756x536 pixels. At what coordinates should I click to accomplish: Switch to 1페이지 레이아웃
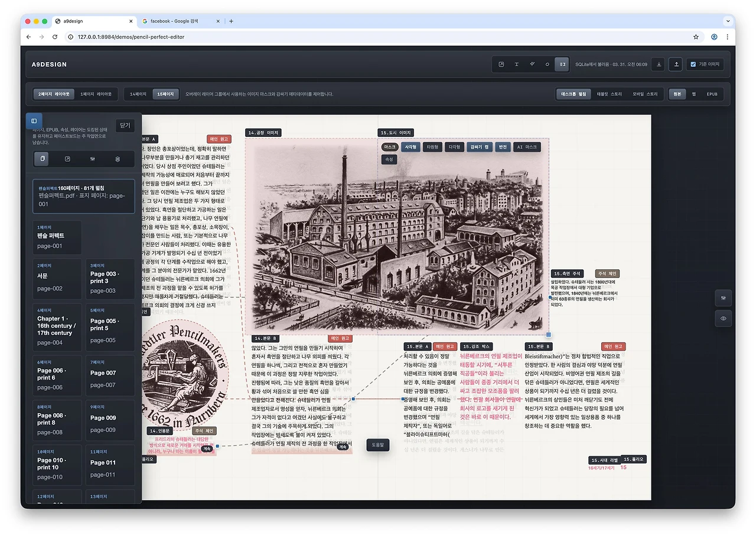coord(96,94)
